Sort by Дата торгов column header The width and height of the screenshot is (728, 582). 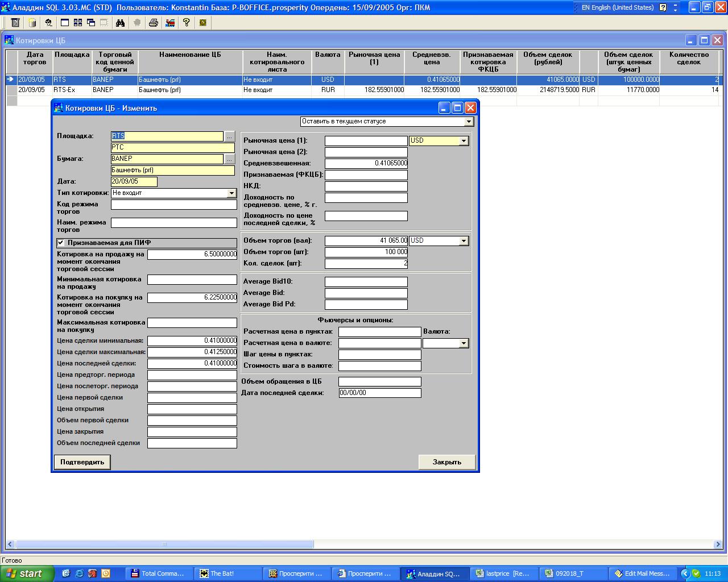pos(35,62)
